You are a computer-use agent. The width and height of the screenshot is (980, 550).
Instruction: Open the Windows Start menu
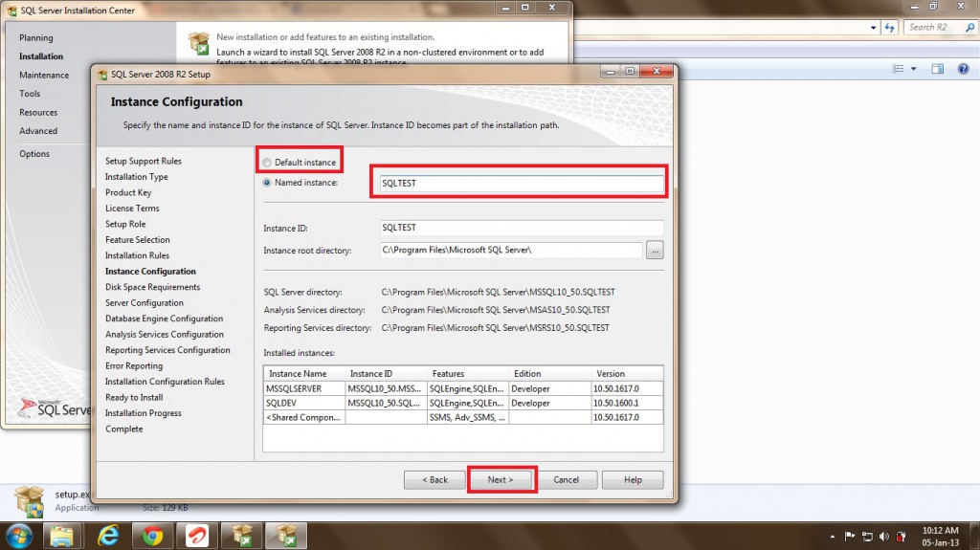coord(20,534)
